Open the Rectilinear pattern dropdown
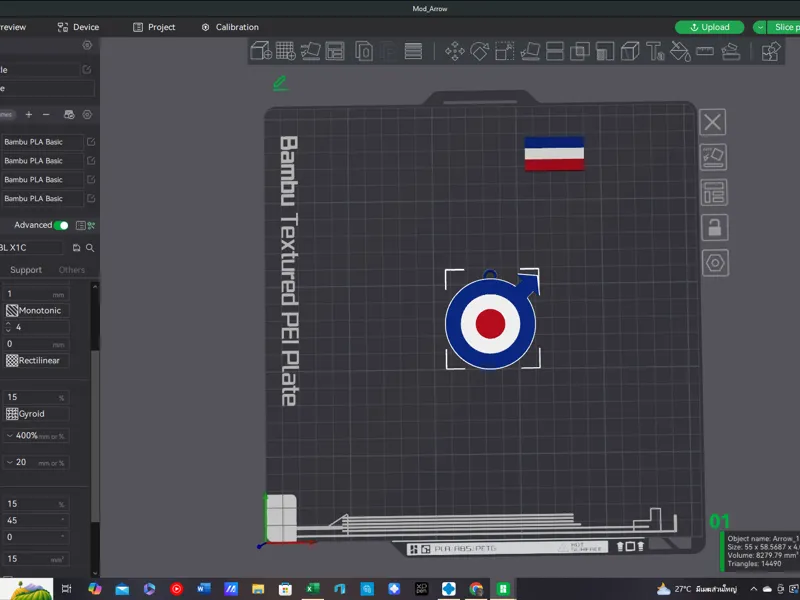This screenshot has width=800, height=600. [x=36, y=360]
